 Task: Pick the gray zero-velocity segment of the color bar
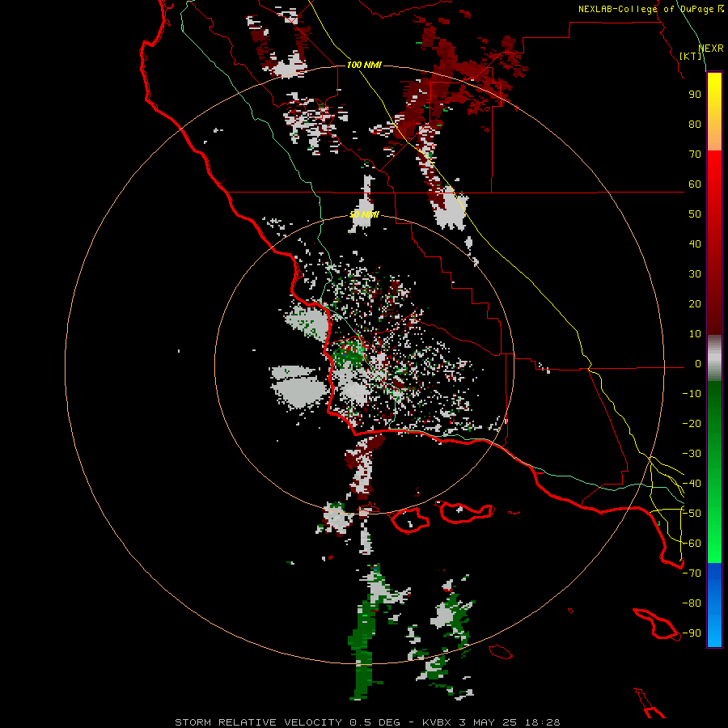click(x=714, y=358)
